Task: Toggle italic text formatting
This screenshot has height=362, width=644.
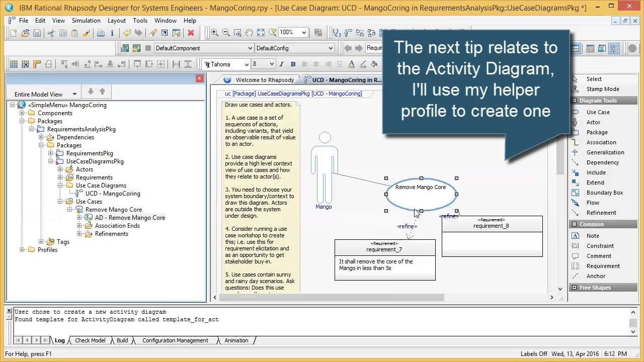Action: (x=281, y=64)
